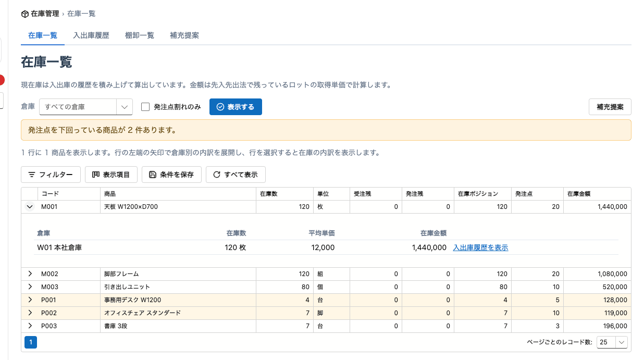Click the 1,440,000 amount in M001 row
The width and height of the screenshot is (644, 360).
[598, 207]
